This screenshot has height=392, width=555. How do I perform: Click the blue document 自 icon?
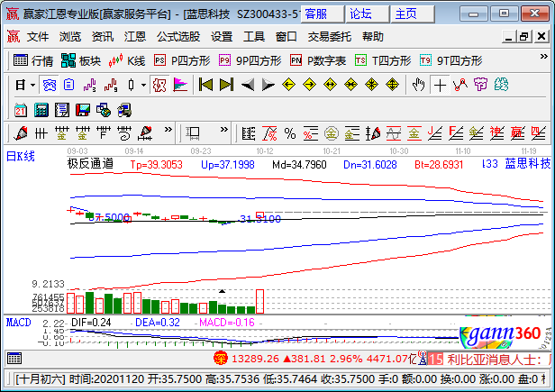(x=69, y=85)
